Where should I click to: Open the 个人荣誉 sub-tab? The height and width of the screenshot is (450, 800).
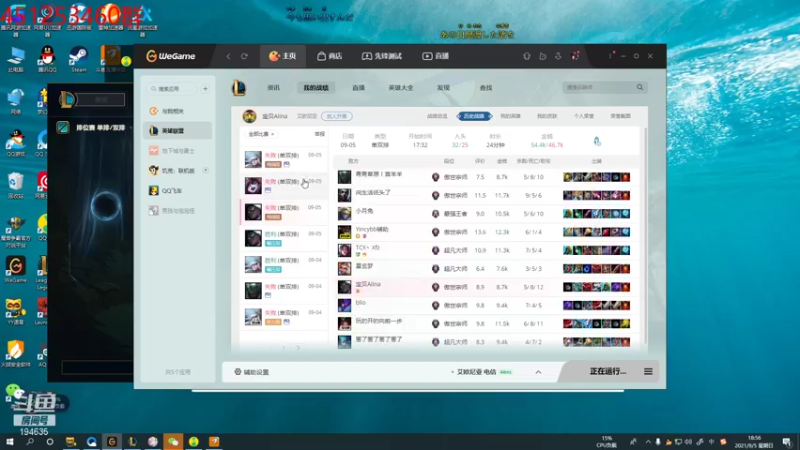584,116
